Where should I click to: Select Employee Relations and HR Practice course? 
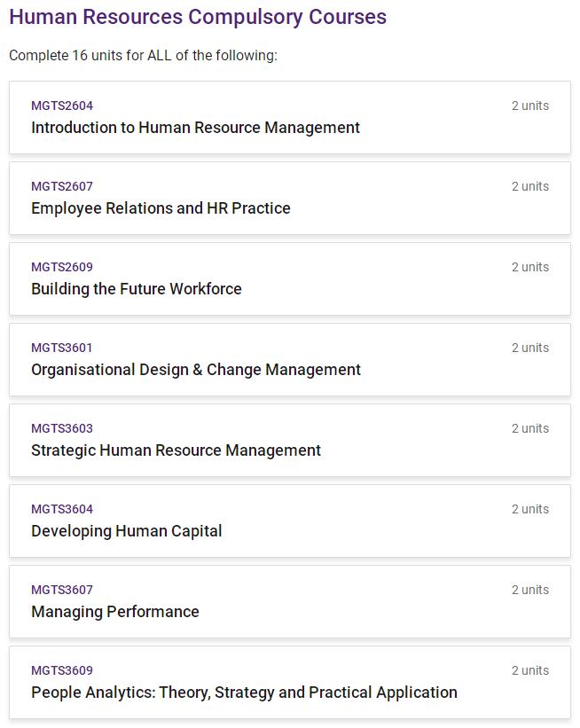coord(161,208)
